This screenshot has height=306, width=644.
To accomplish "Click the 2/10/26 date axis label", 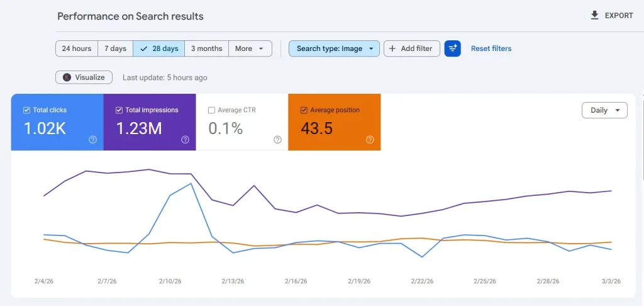I will coord(170,281).
